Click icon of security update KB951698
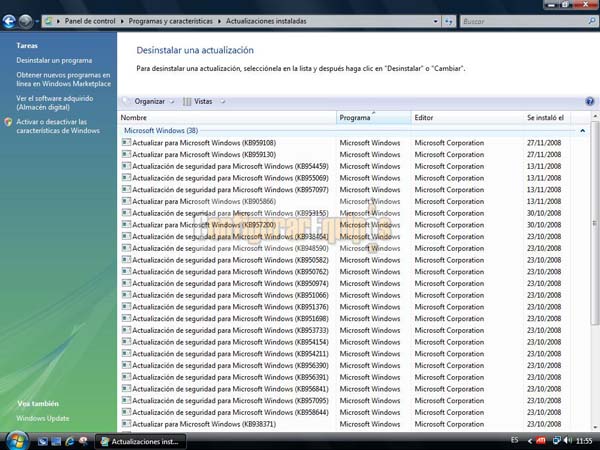 coord(126,318)
